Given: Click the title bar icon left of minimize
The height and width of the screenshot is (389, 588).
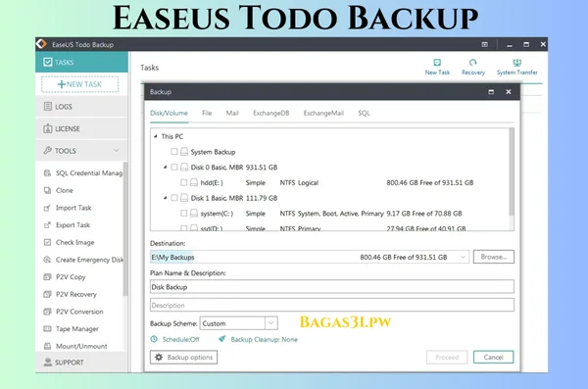Looking at the screenshot, I should pos(484,44).
